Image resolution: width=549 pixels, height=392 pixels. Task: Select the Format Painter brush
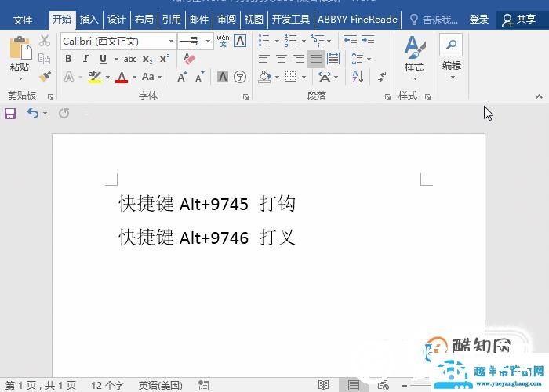coord(45,76)
